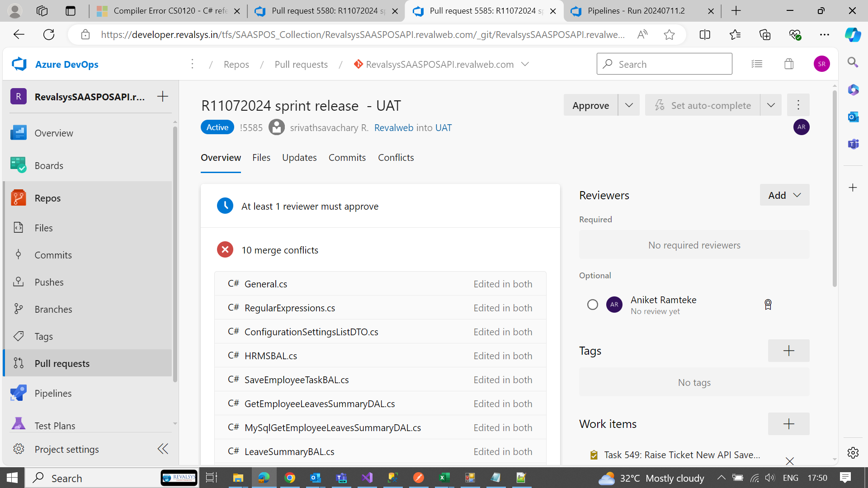The width and height of the screenshot is (868, 488).
Task: Click the marketplace shopping bag icon
Action: click(789, 64)
